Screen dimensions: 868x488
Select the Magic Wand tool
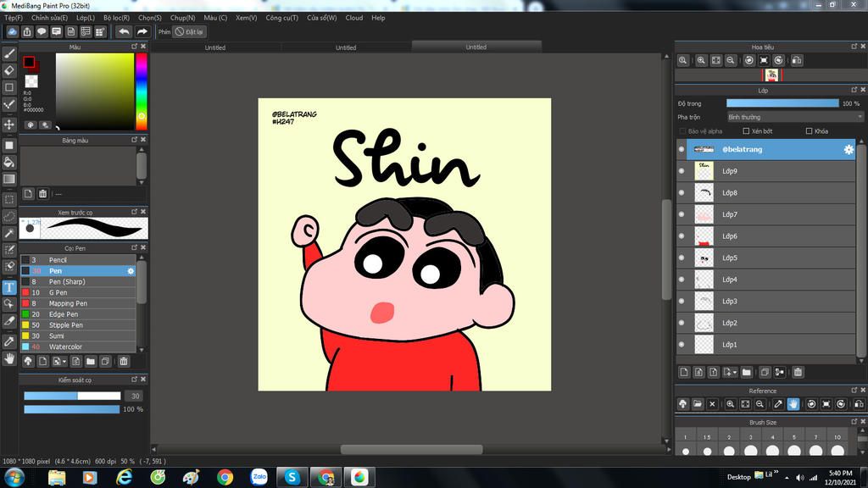[9, 233]
